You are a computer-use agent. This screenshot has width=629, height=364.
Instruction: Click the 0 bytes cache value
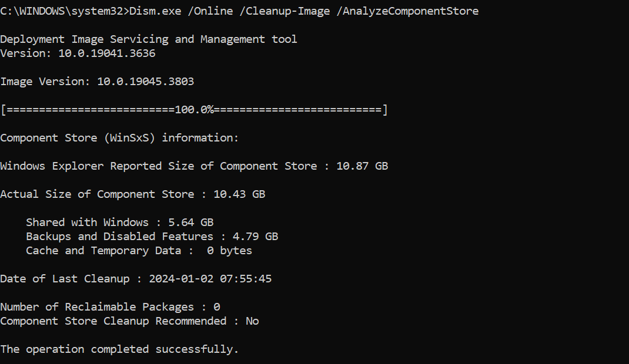[x=229, y=251]
